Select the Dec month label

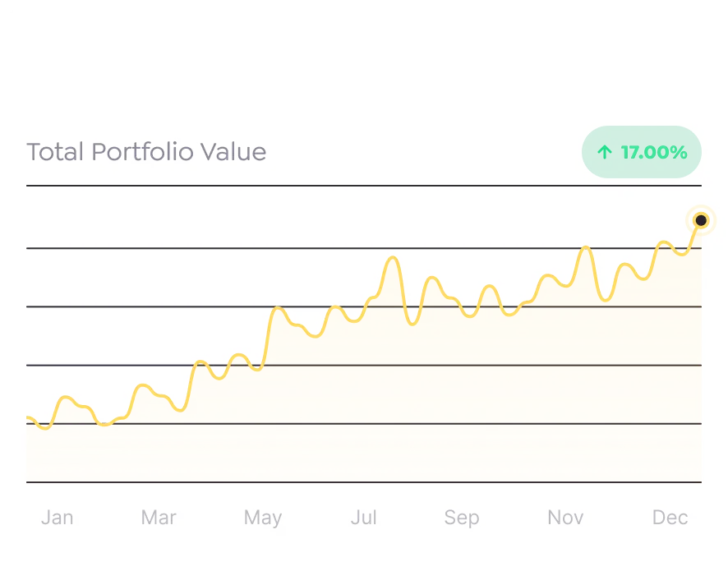tap(670, 518)
